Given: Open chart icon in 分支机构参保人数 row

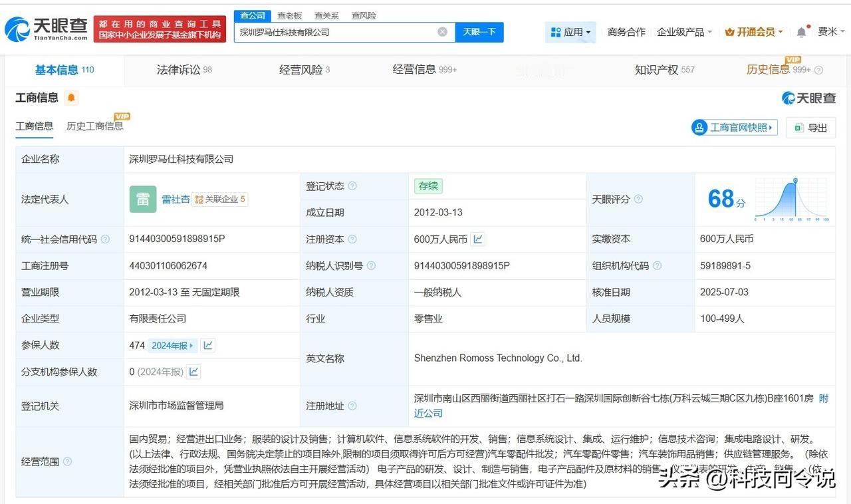Looking at the screenshot, I should pyautogui.click(x=193, y=372).
